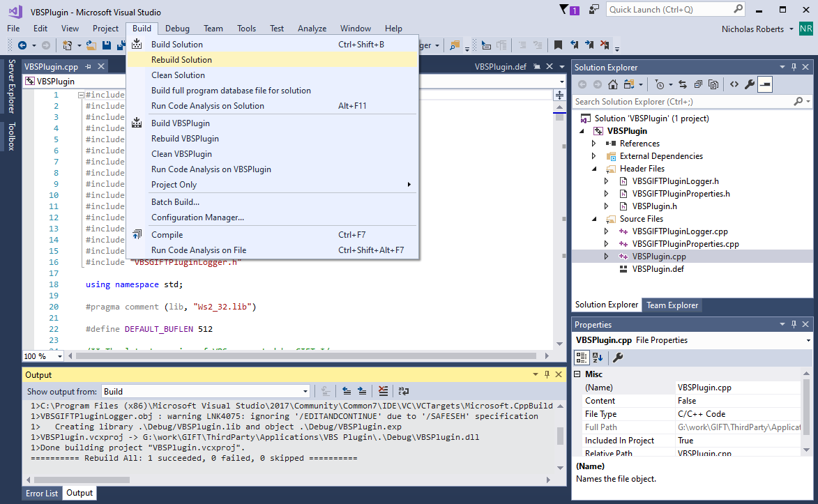Screen dimensions: 818x504
Task: Go to previous bookmark icon
Action: pyautogui.click(x=574, y=45)
